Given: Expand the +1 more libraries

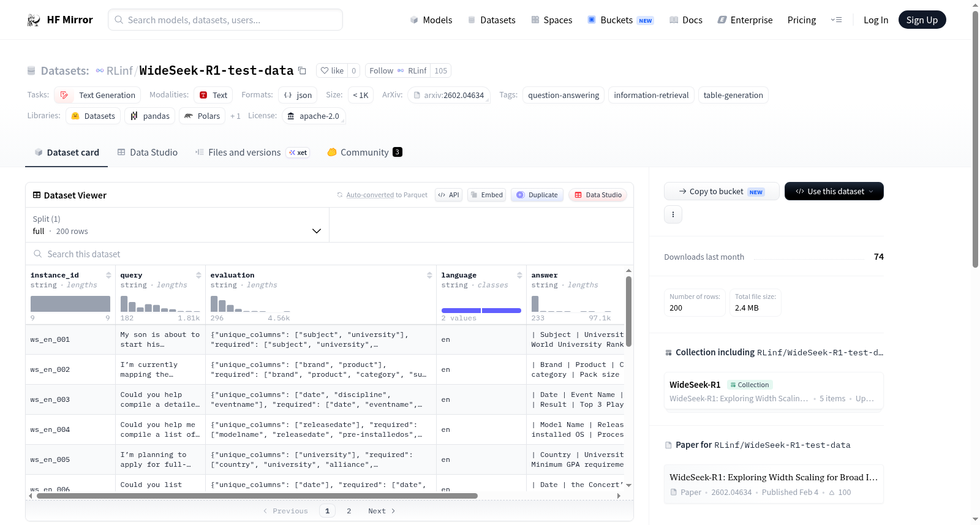Looking at the screenshot, I should (235, 116).
